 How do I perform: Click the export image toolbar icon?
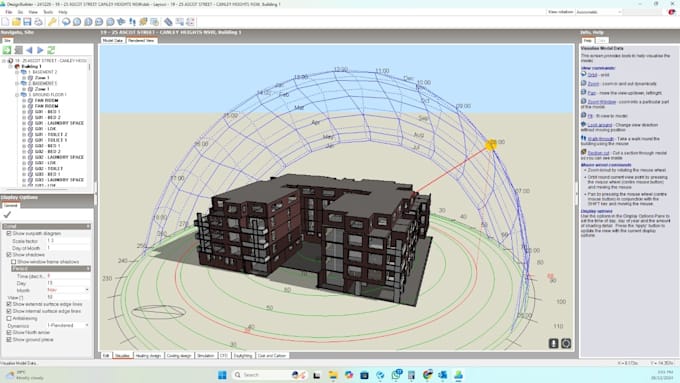154,22
